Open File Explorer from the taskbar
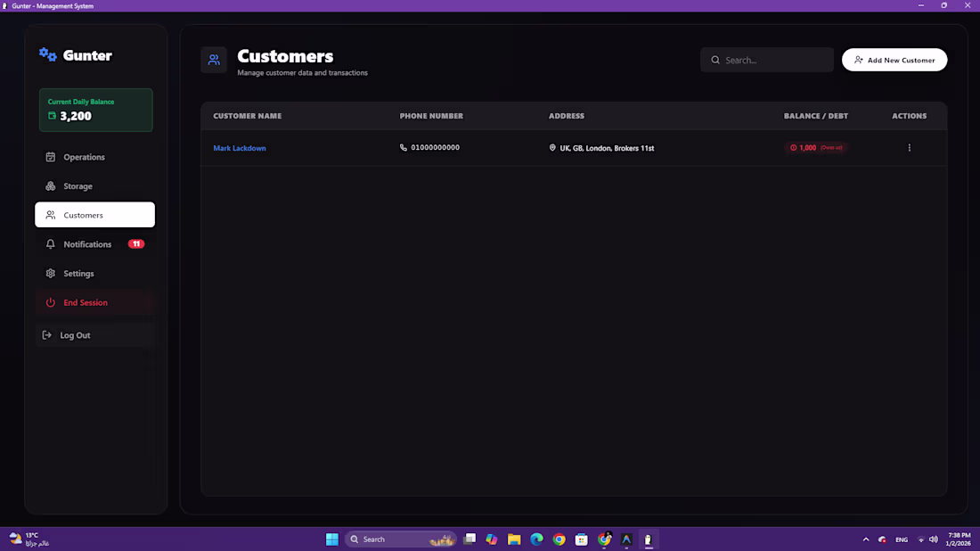 514,539
